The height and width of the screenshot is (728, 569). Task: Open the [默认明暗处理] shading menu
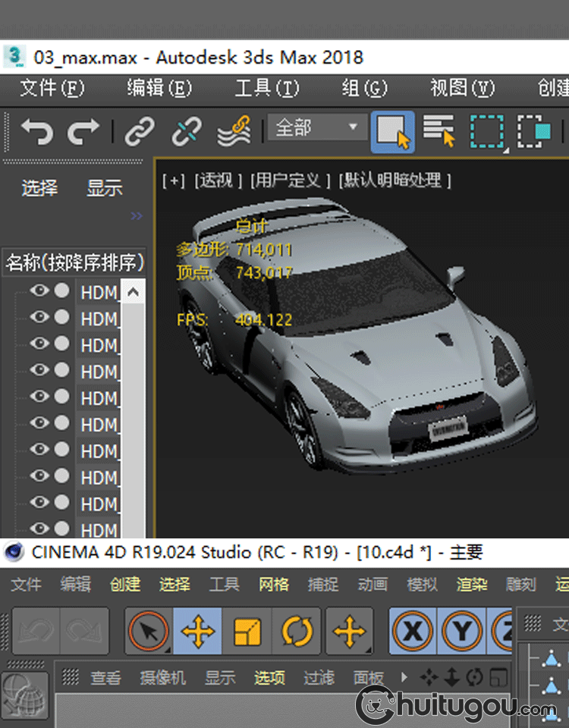coord(395,180)
